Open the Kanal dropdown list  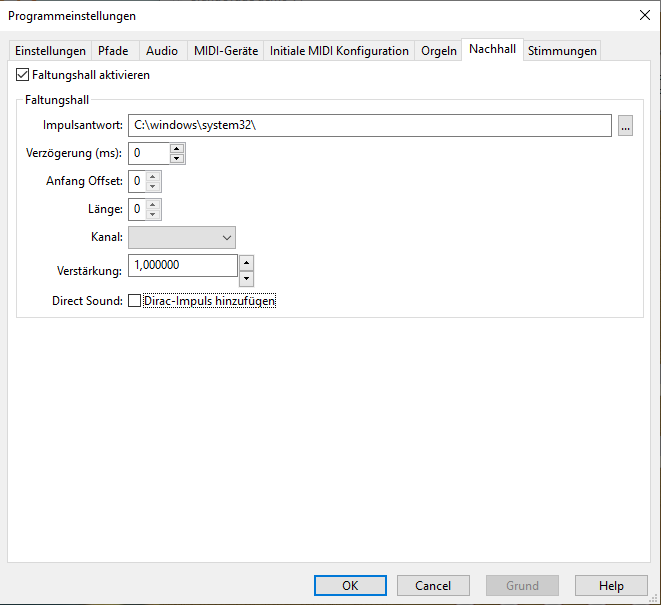coord(182,237)
